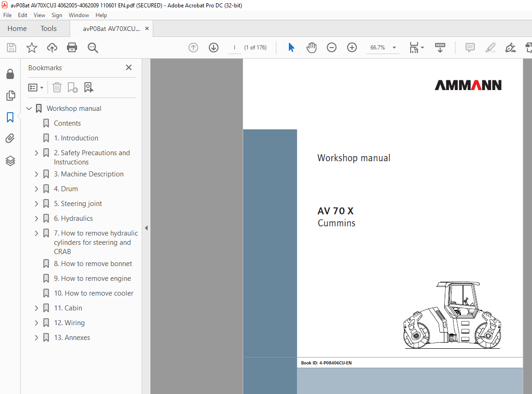Expand the 13. Annexes bookmark

36,338
